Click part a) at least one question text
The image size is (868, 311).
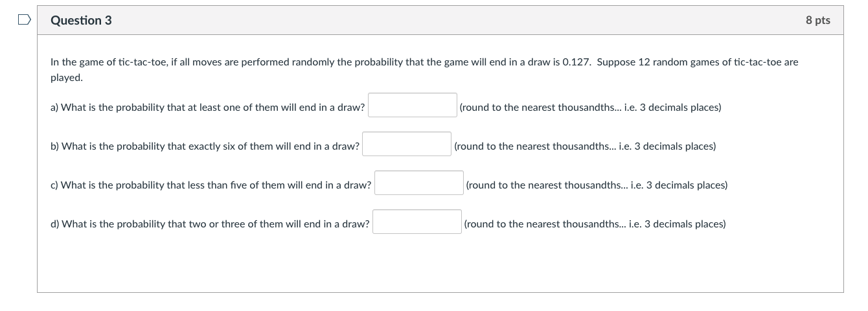click(208, 108)
